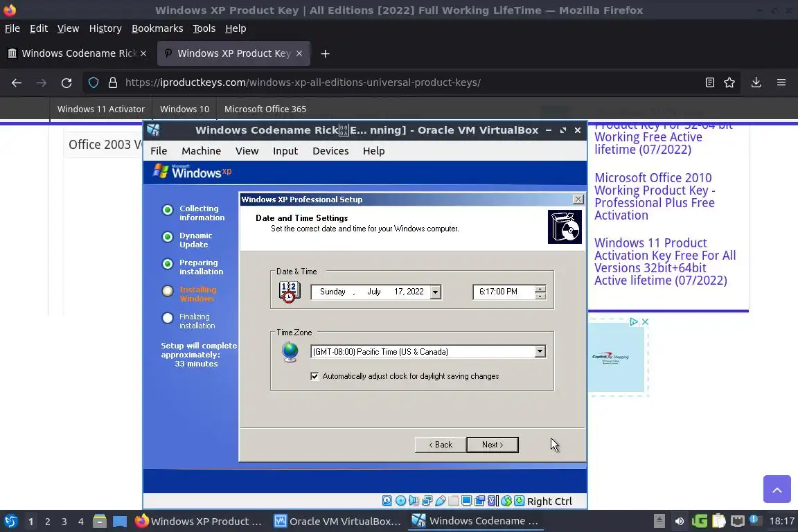The image size is (798, 532).
Task: Open the file manager icon in taskbar
Action: point(100,521)
